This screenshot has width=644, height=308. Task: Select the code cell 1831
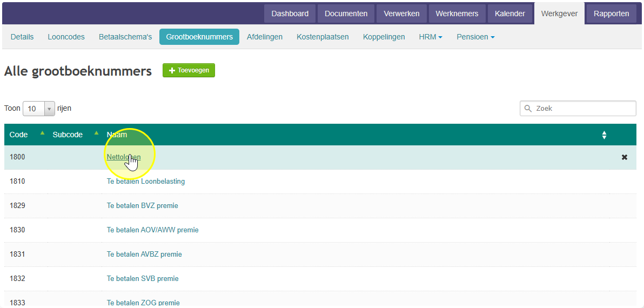point(17,254)
